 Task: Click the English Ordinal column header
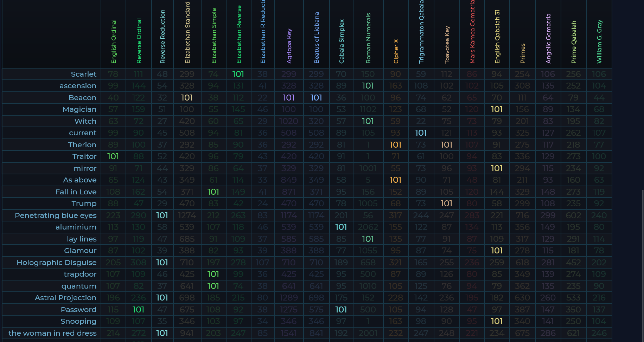point(114,41)
